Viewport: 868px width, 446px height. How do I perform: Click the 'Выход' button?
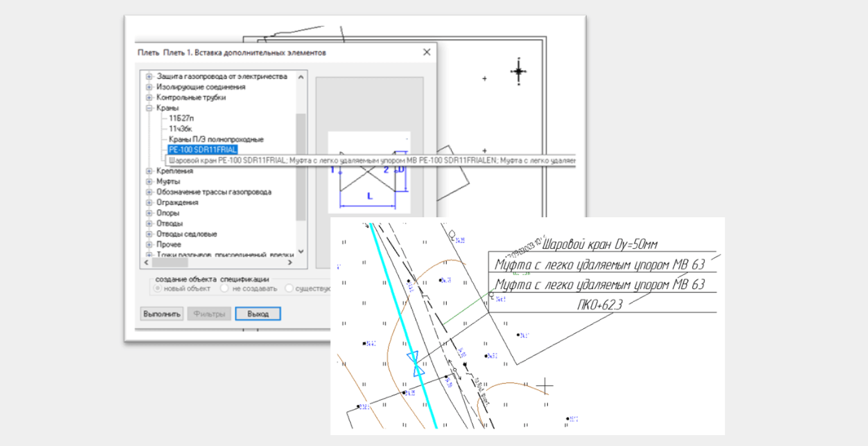tap(257, 314)
